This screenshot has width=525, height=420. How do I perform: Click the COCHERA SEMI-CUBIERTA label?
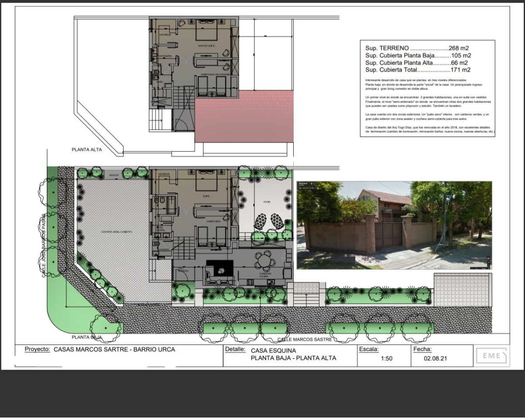click(x=116, y=232)
